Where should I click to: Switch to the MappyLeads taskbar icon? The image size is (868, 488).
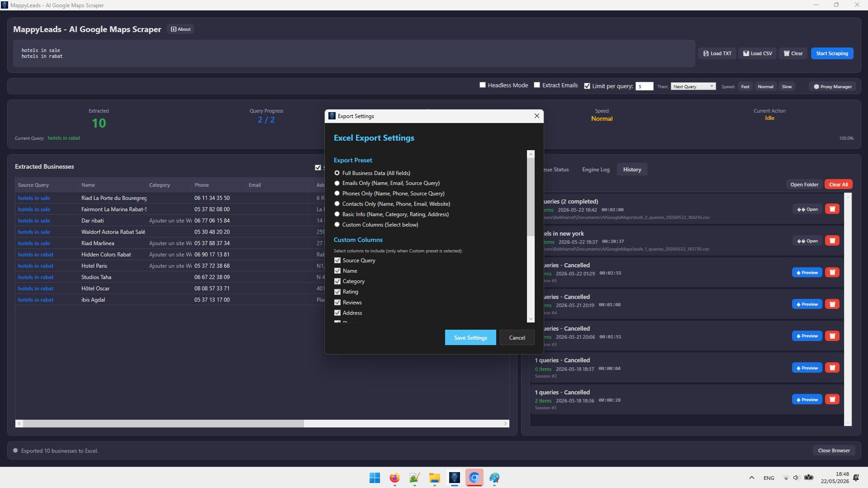pos(454,478)
